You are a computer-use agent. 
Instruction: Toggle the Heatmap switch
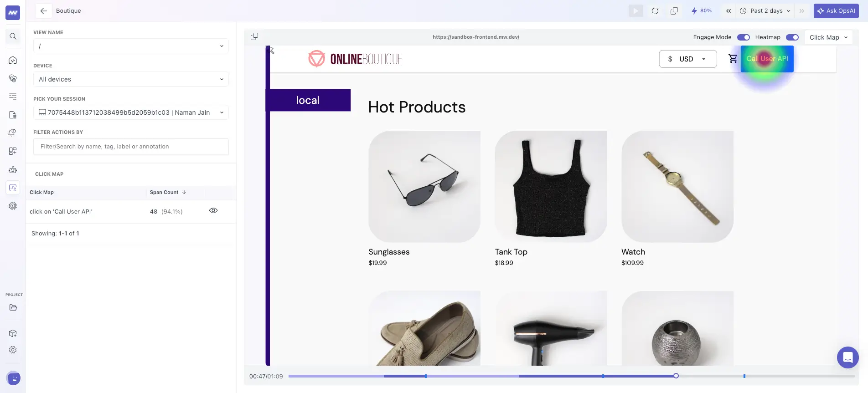pos(792,37)
